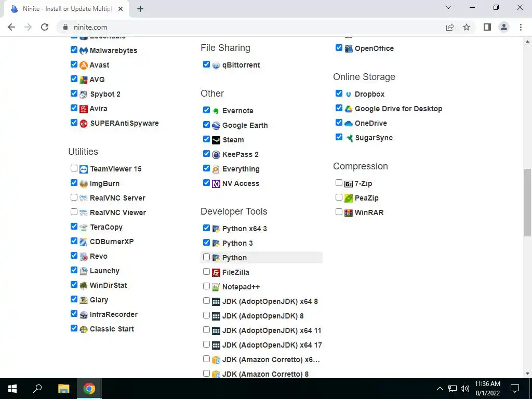This screenshot has width=532, height=399.
Task: Tick the WinRAR checkbox
Action: 339,212
